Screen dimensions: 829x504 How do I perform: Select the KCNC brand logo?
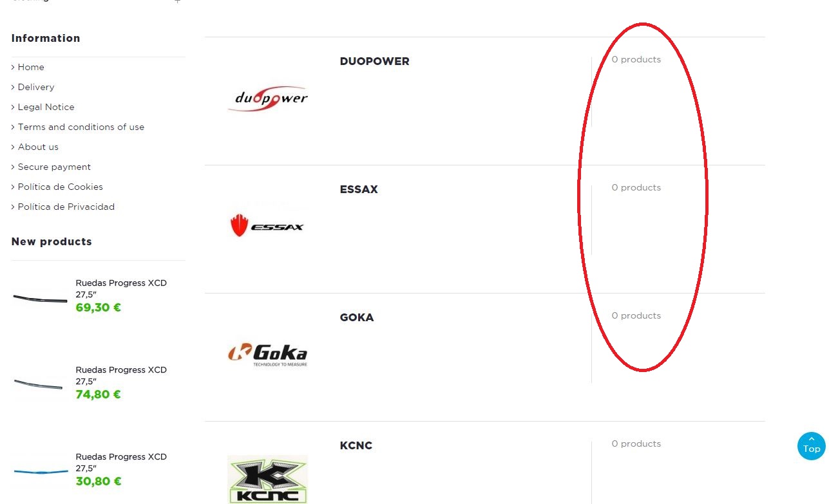(x=267, y=480)
